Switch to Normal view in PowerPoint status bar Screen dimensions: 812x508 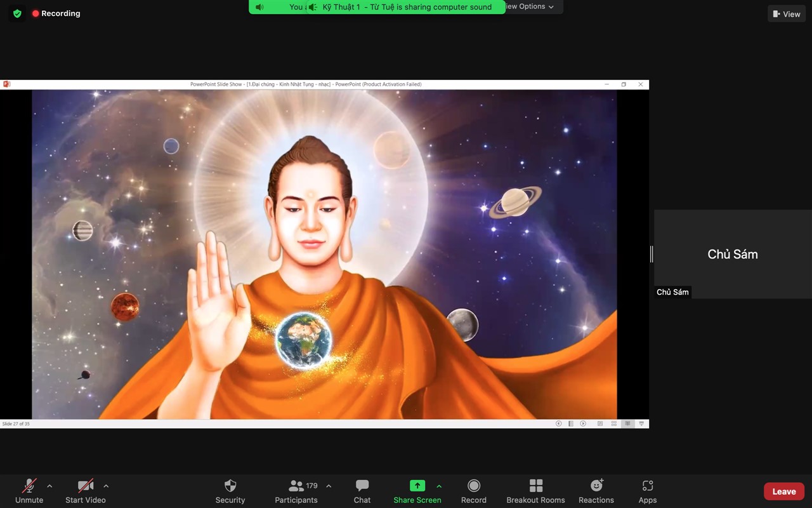600,424
